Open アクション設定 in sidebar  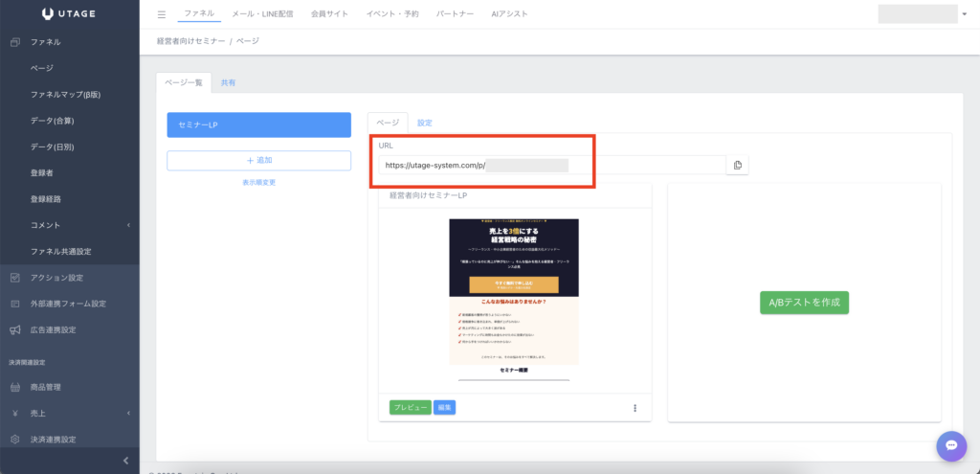coord(57,278)
